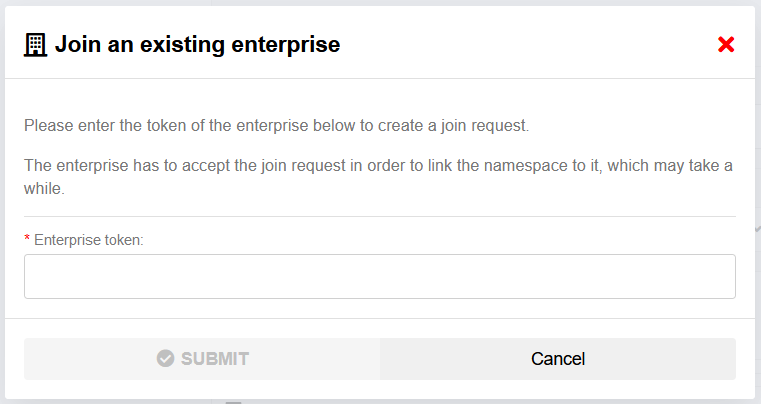Viewport: 761px width, 404px height.
Task: Submit the enterprise join request
Action: (202, 359)
